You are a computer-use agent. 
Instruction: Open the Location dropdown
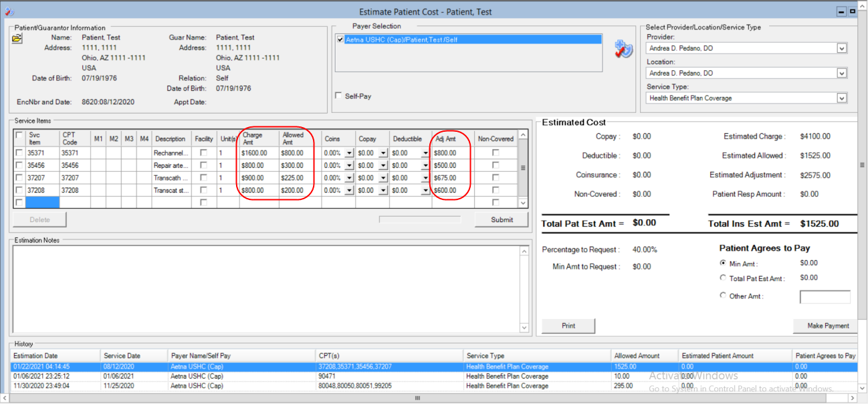(841, 73)
